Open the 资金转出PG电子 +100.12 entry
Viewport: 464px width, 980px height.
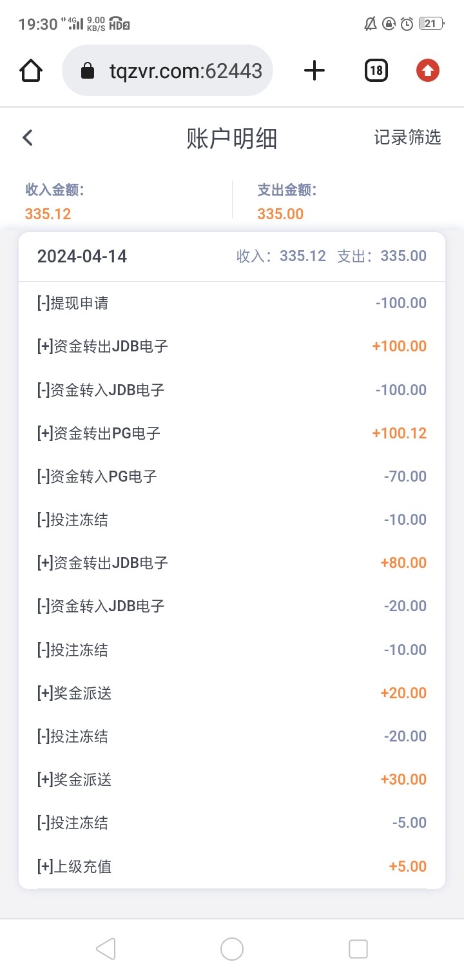coord(232,433)
